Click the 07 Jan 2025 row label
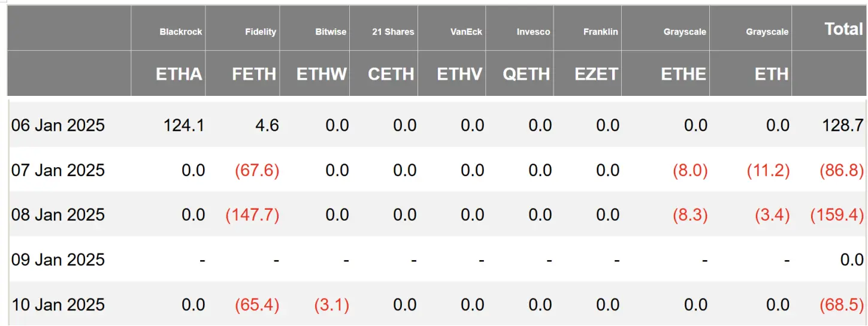 pyautogui.click(x=58, y=170)
